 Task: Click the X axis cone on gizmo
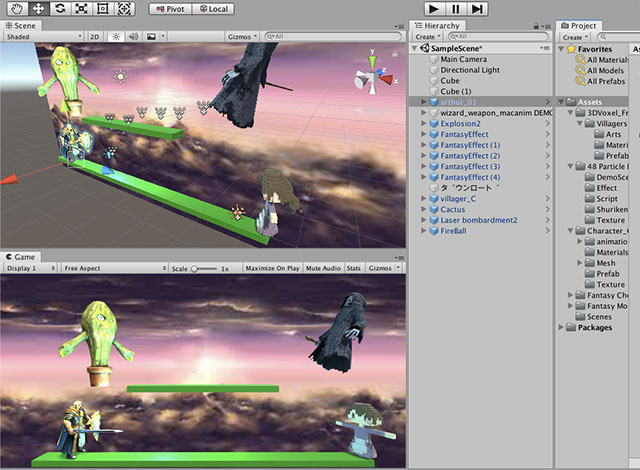386,79
